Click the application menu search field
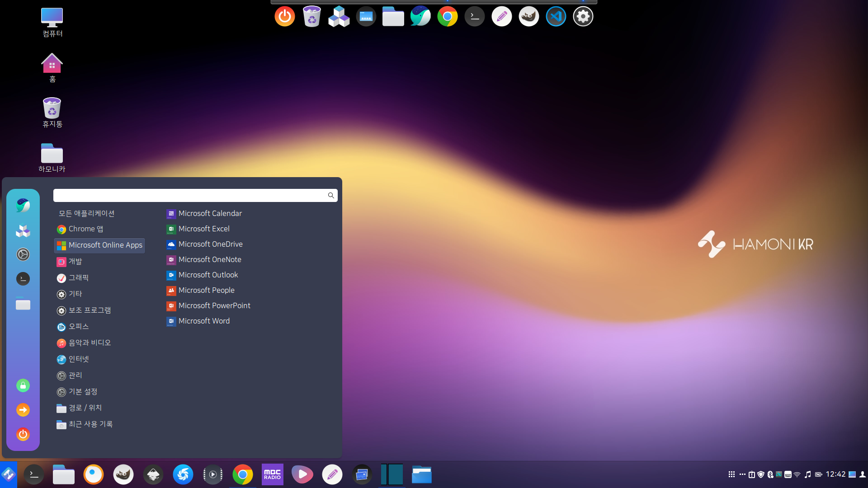 190,195
